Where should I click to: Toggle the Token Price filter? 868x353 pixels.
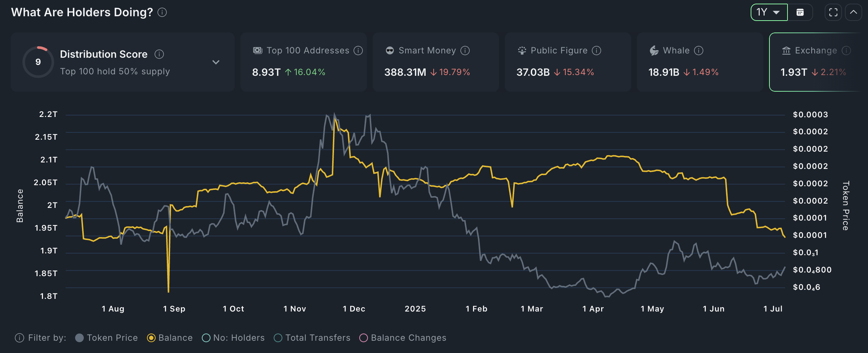(79, 338)
